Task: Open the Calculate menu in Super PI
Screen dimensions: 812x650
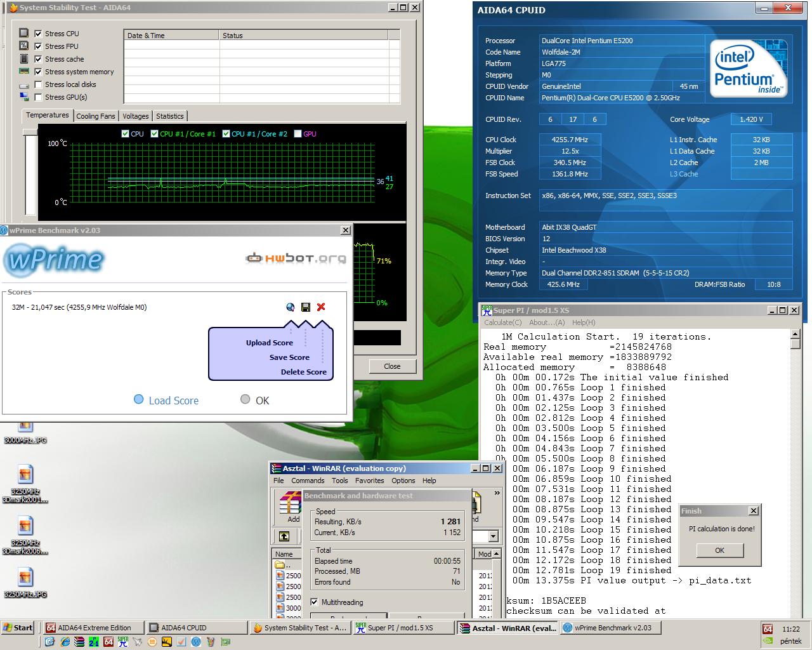Action: point(507,322)
